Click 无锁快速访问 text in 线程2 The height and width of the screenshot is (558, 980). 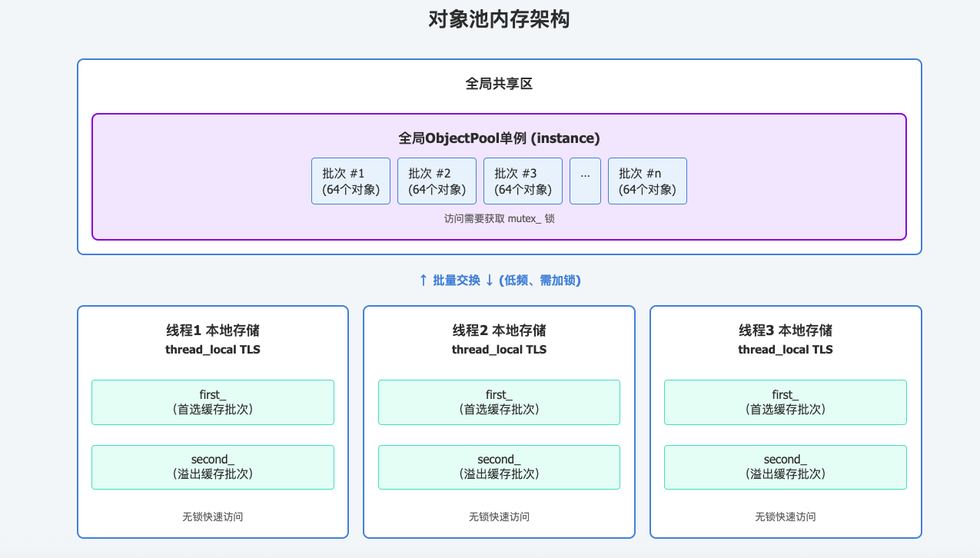click(x=499, y=516)
